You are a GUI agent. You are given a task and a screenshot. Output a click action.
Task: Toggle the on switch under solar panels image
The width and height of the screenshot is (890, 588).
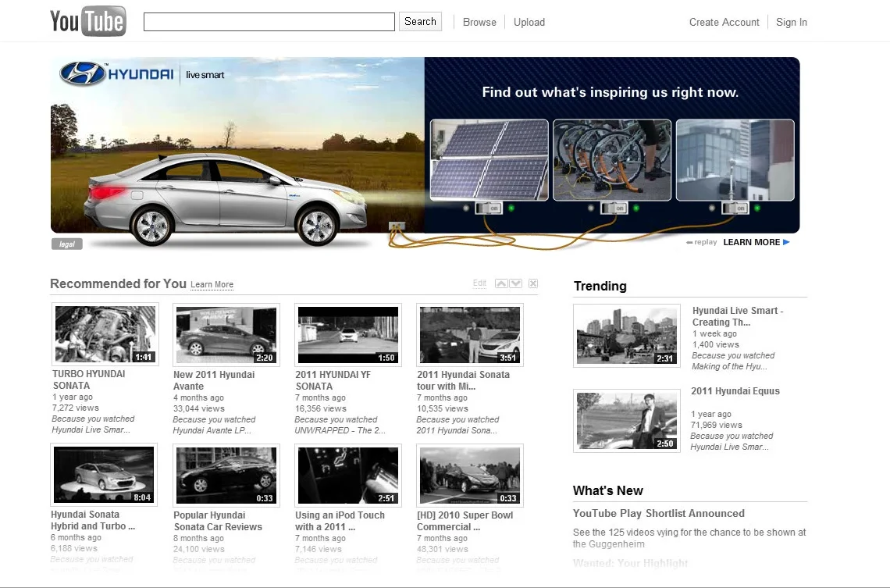click(x=489, y=208)
